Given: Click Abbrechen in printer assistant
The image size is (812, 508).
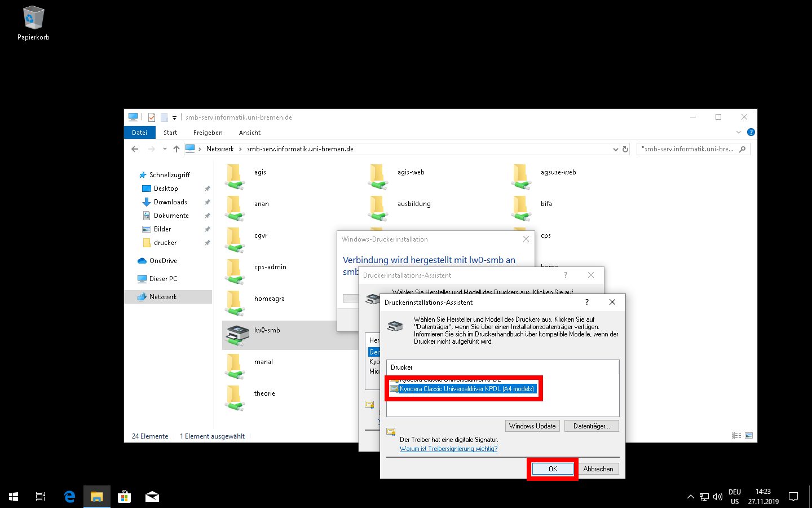Looking at the screenshot, I should (598, 468).
